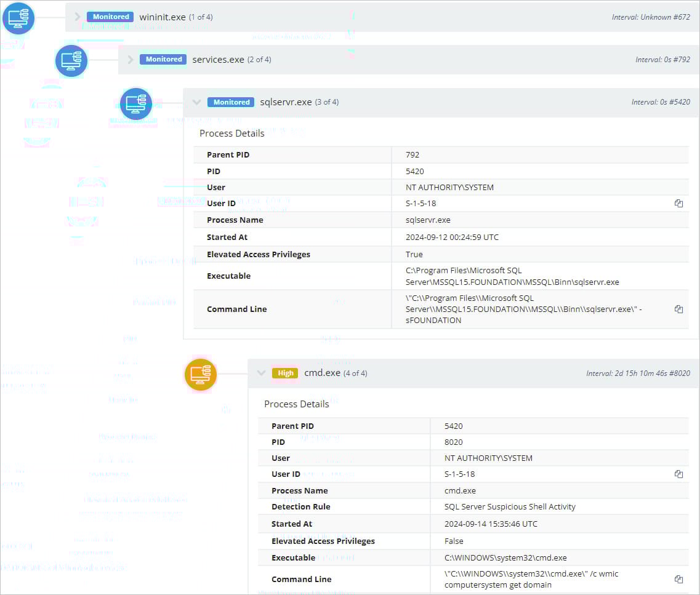Click the Monitored badge on services.exe
The image size is (700, 595).
click(x=163, y=59)
